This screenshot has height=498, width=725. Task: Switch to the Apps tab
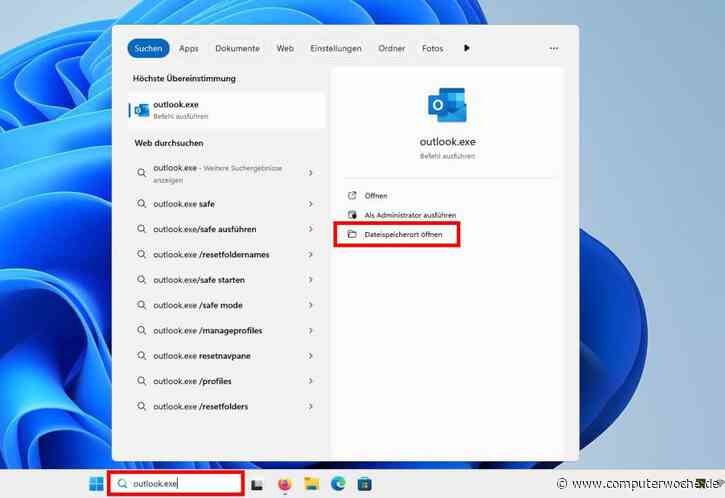(189, 48)
